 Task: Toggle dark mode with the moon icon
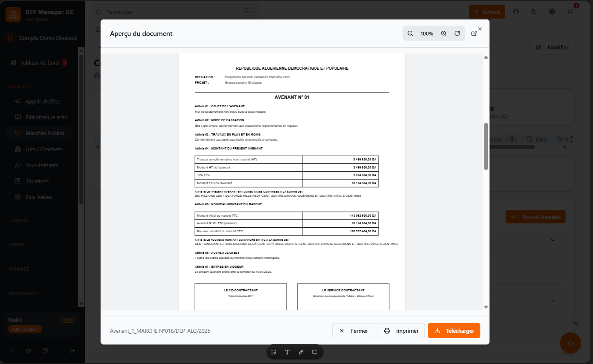534,12
